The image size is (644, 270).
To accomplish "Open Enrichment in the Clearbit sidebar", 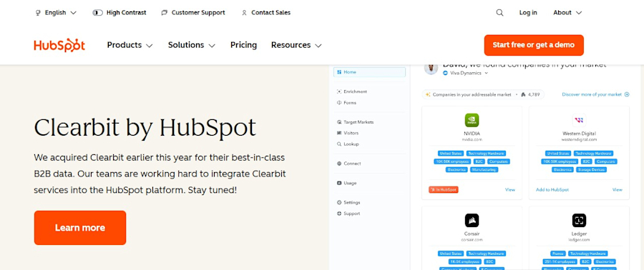I will click(x=351, y=91).
